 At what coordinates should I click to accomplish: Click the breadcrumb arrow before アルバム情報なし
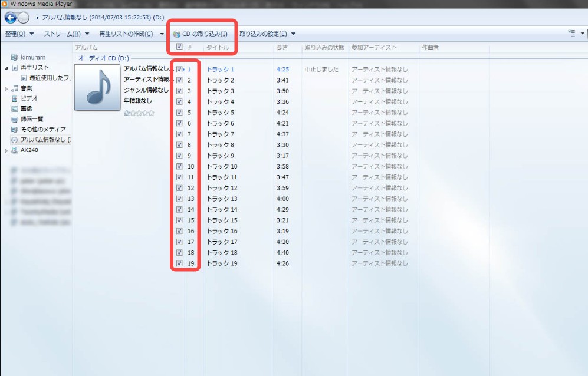(x=38, y=18)
